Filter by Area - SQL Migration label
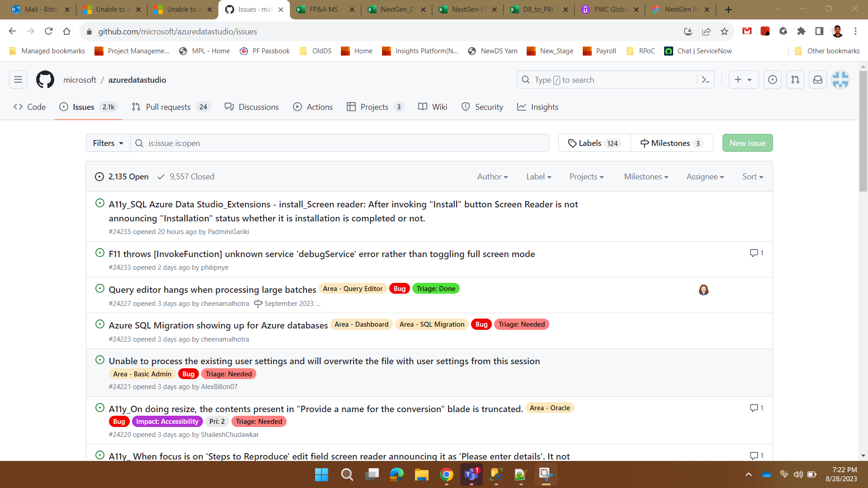Image resolution: width=868 pixels, height=488 pixels. (x=432, y=324)
